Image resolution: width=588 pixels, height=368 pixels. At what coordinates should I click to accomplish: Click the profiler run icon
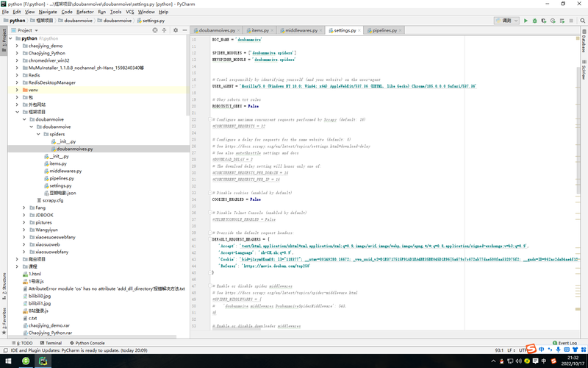(553, 21)
